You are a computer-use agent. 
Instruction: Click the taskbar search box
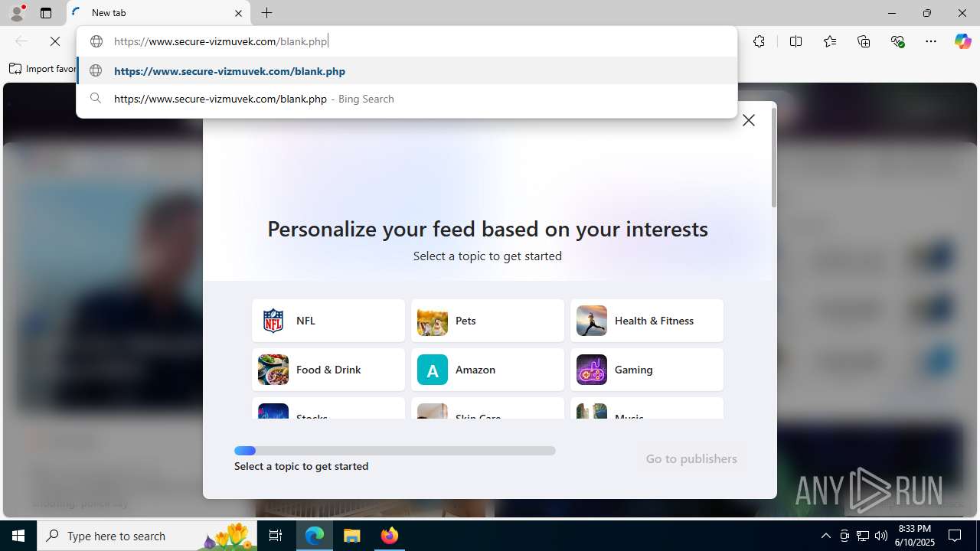[x=147, y=536]
